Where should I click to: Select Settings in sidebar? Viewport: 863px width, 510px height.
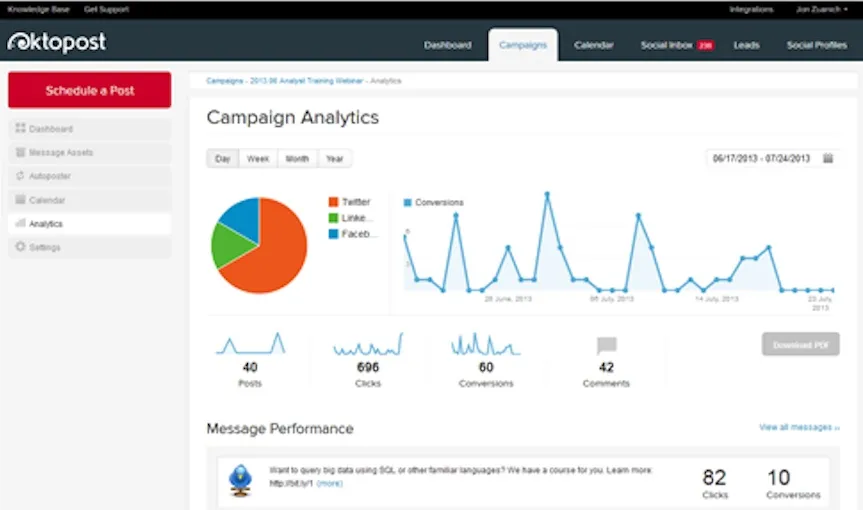pyautogui.click(x=90, y=247)
